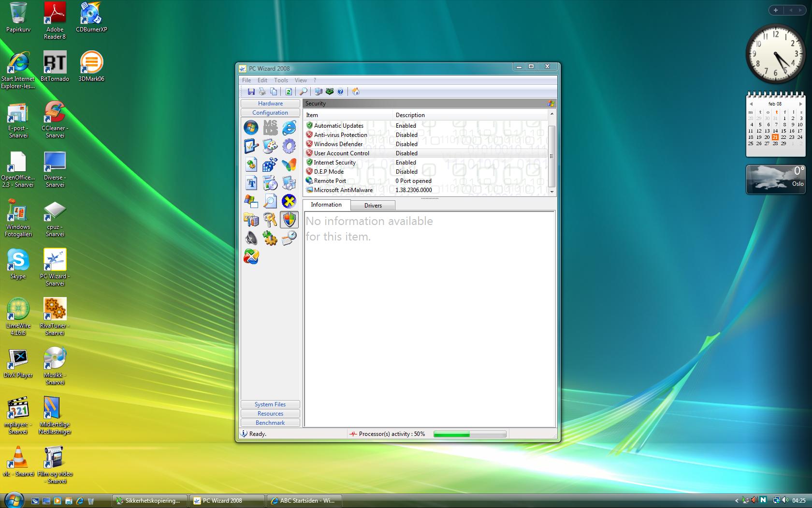This screenshot has width=812, height=508.
Task: Open the keys Passwords sidebar icon
Action: coord(270,220)
